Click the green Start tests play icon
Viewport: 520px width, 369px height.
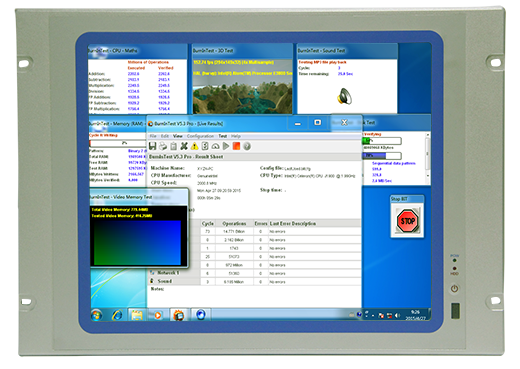tap(226, 146)
